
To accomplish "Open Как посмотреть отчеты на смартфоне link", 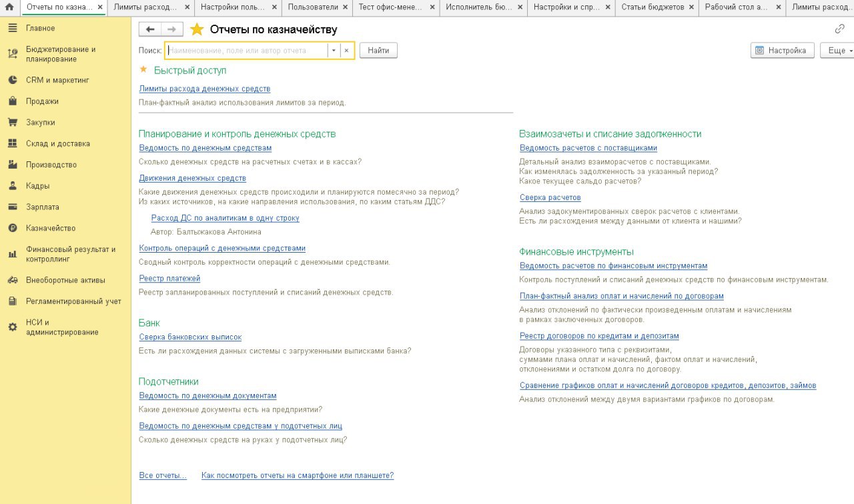I will click(298, 475).
